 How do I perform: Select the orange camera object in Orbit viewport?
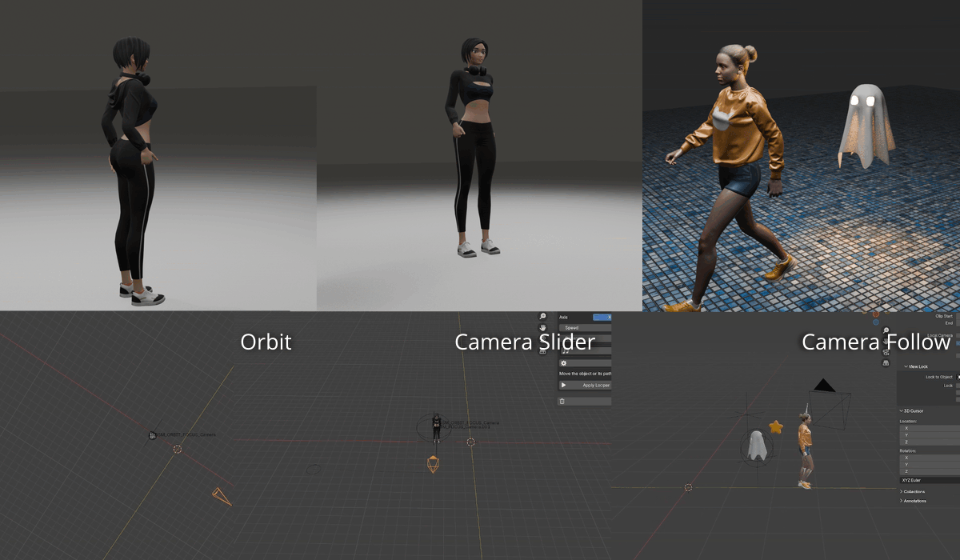click(222, 497)
